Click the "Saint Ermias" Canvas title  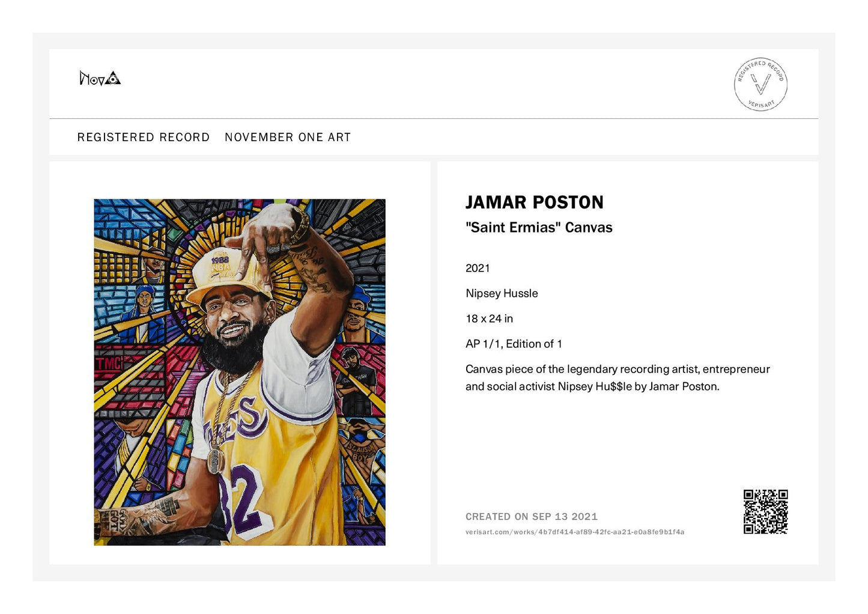pos(539,228)
